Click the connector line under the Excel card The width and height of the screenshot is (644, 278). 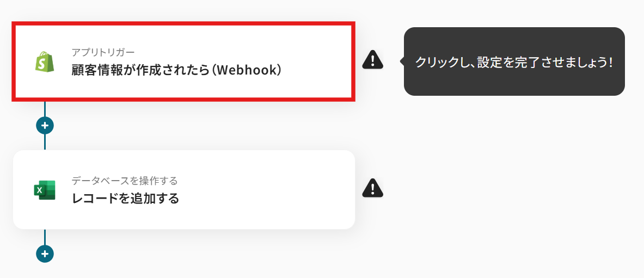(x=45, y=237)
